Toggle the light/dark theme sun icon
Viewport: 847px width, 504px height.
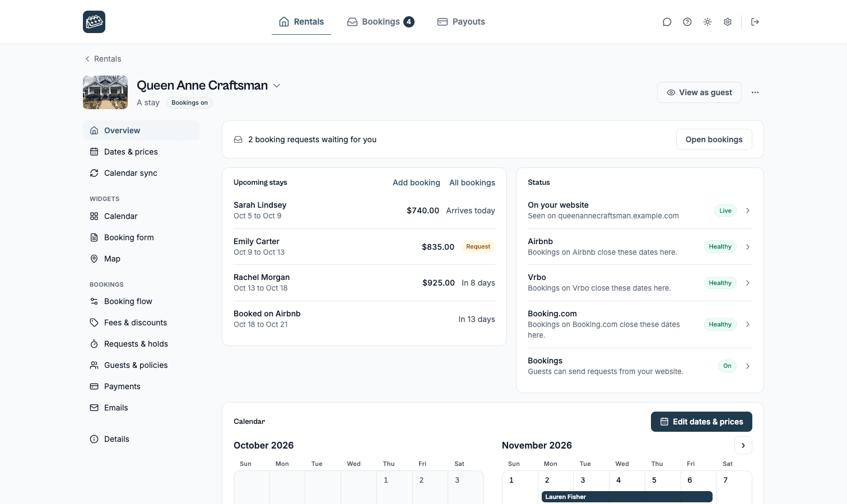click(708, 22)
